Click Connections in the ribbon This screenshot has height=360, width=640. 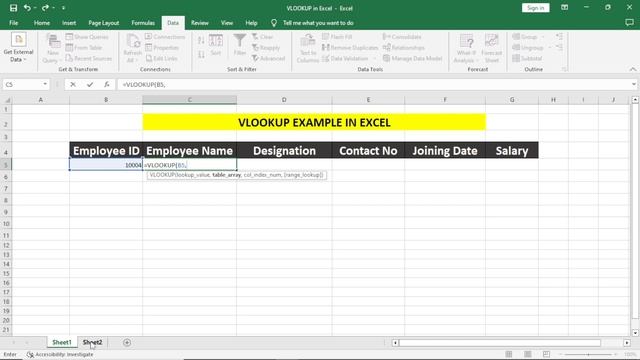165,37
